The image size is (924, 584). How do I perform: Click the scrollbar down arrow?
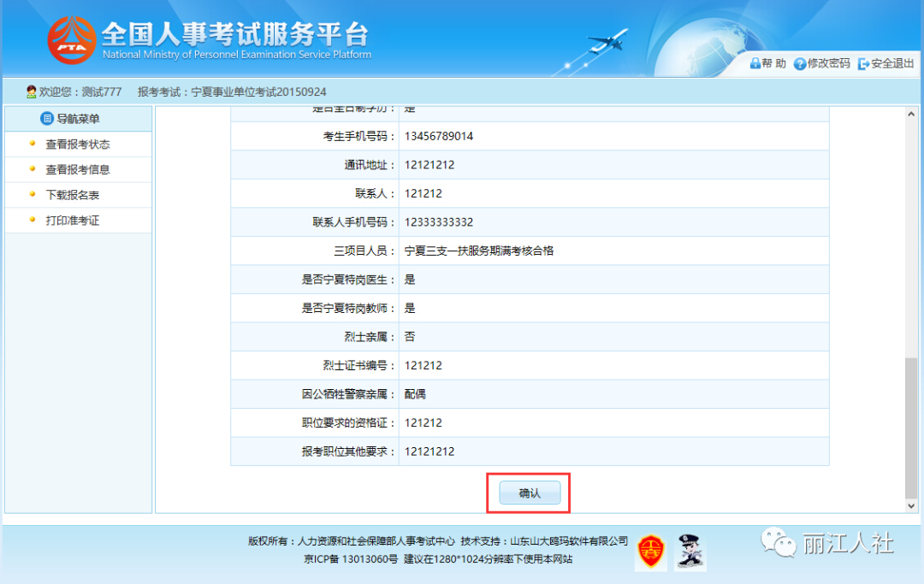click(911, 505)
